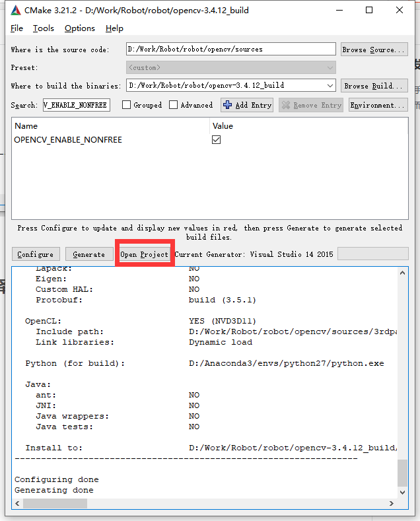The image size is (420, 521).
Task: Click the Environment button
Action: pos(378,105)
